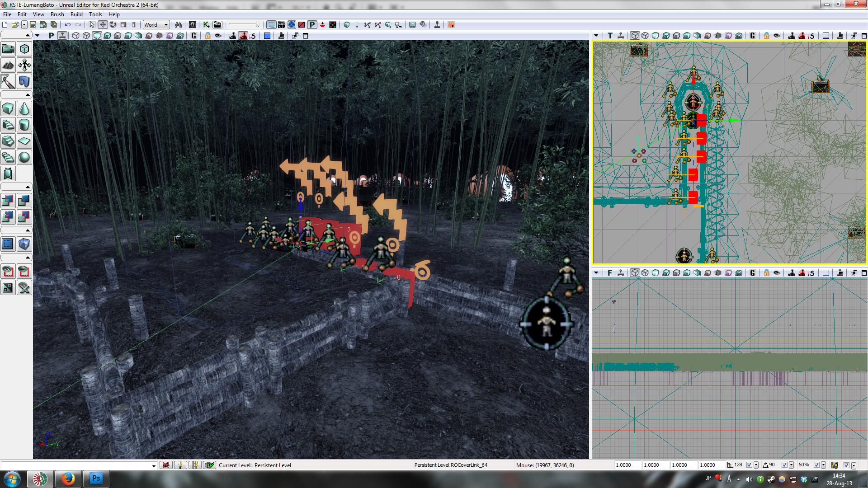Toggle Front viewport show flags eye
The width and height of the screenshot is (868, 488).
coord(777,273)
